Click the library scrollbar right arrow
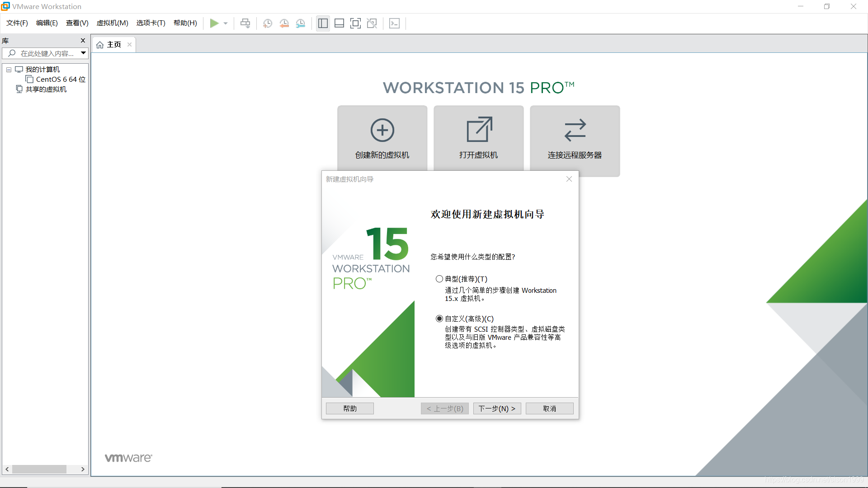868x488 pixels. point(83,469)
